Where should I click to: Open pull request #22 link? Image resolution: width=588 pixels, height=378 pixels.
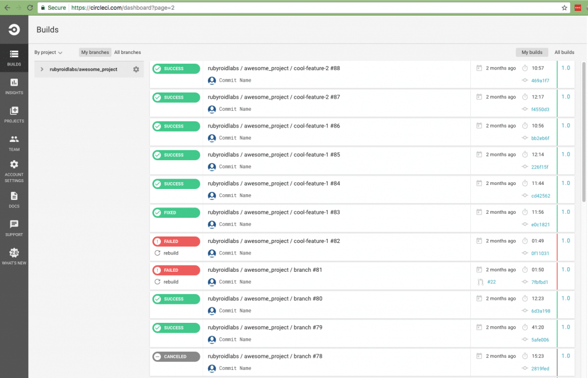click(x=491, y=282)
